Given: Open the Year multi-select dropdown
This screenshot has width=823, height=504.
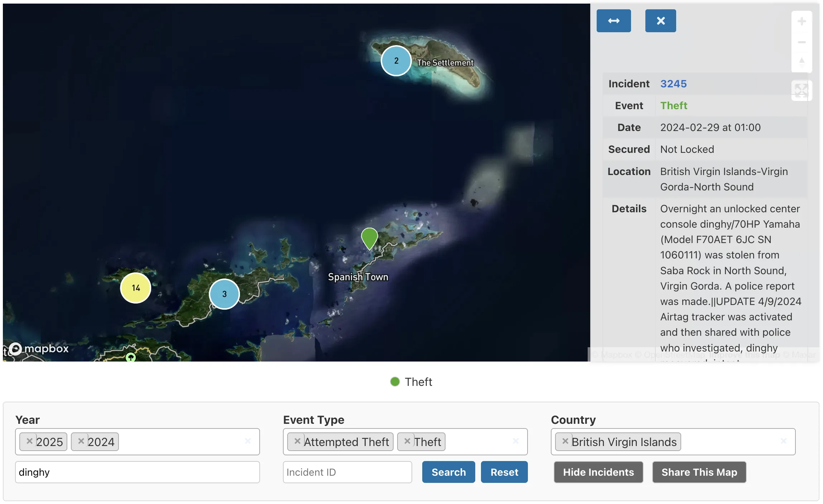Looking at the screenshot, I should pyautogui.click(x=179, y=442).
